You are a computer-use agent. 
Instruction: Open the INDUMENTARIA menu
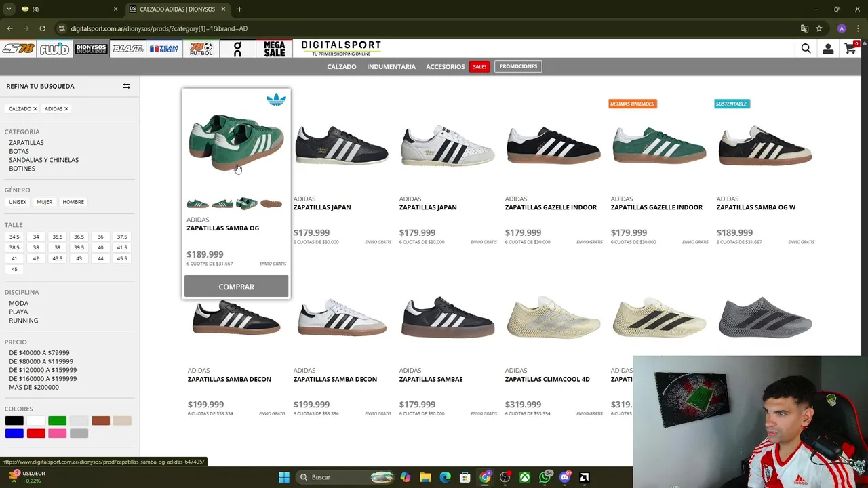(391, 67)
